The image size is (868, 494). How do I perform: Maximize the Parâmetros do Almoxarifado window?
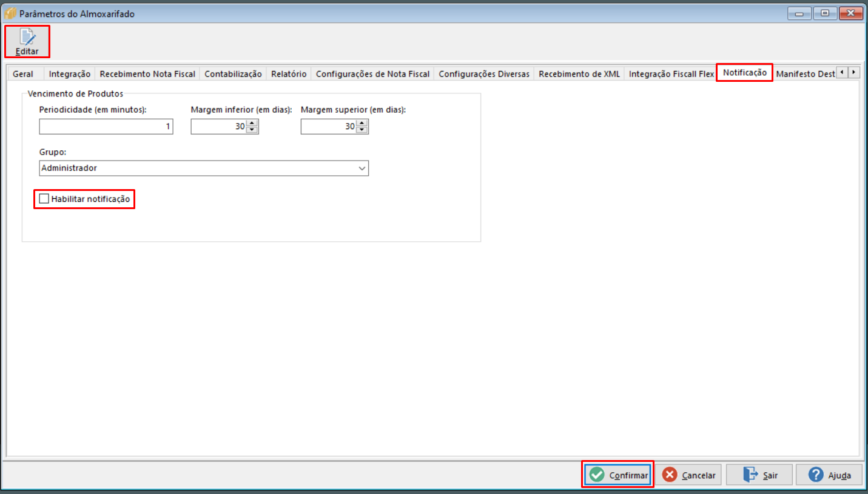826,13
